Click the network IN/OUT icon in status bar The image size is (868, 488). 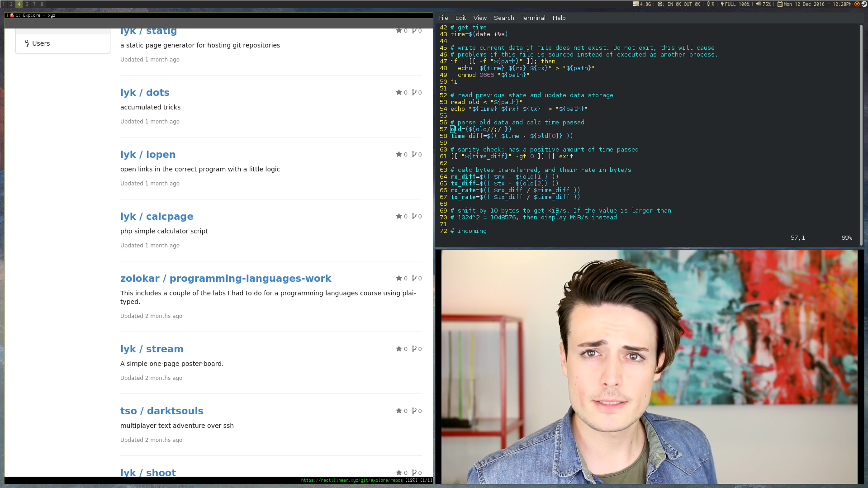click(x=660, y=4)
